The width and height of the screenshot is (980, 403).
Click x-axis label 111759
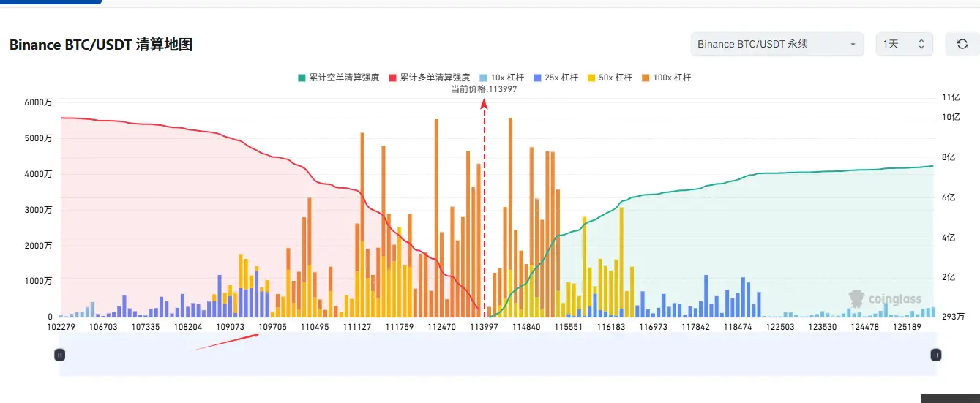pos(400,327)
